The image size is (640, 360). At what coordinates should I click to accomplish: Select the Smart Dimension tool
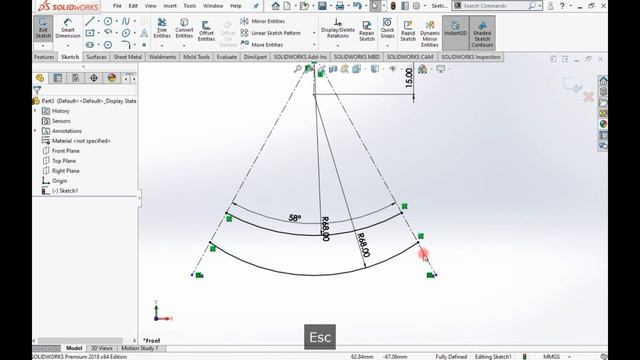(x=67, y=29)
